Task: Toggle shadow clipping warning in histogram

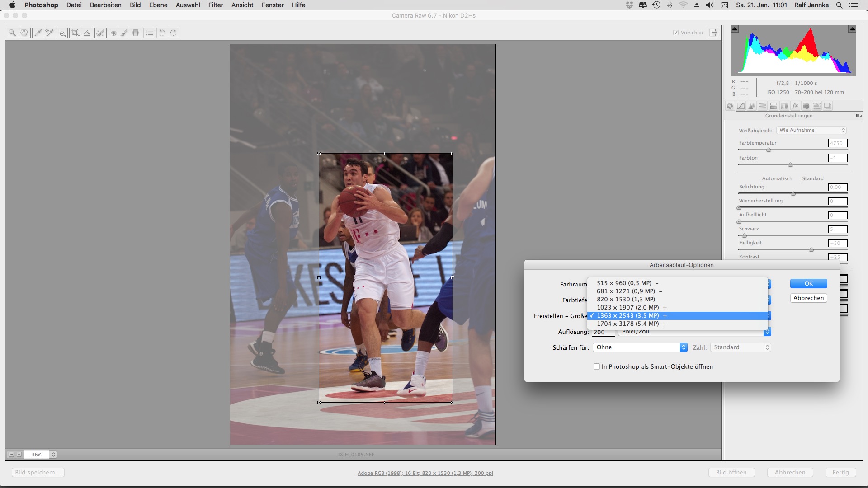Action: 735,29
